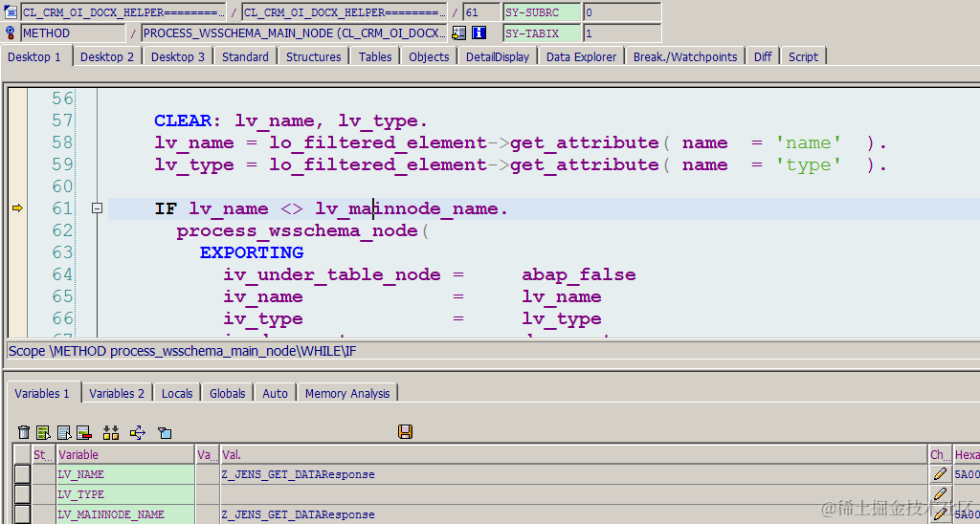980x524 pixels.
Task: Click the gray table icon in variables toolbar
Action: click(64, 432)
